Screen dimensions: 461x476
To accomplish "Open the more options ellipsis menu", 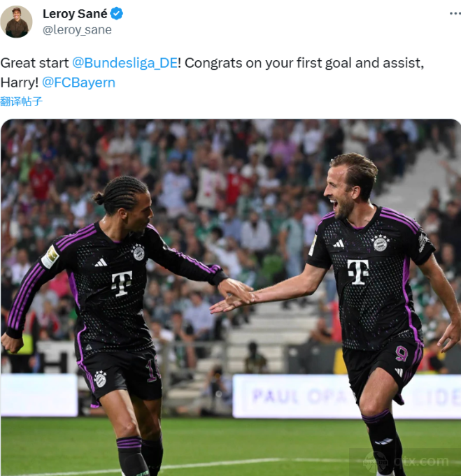I will coord(455,13).
